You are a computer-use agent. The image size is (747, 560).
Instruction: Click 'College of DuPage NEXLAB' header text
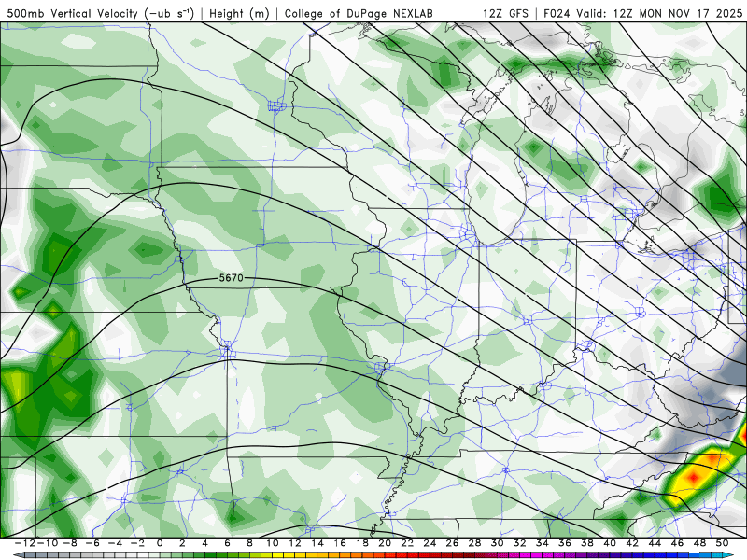[x=359, y=13]
